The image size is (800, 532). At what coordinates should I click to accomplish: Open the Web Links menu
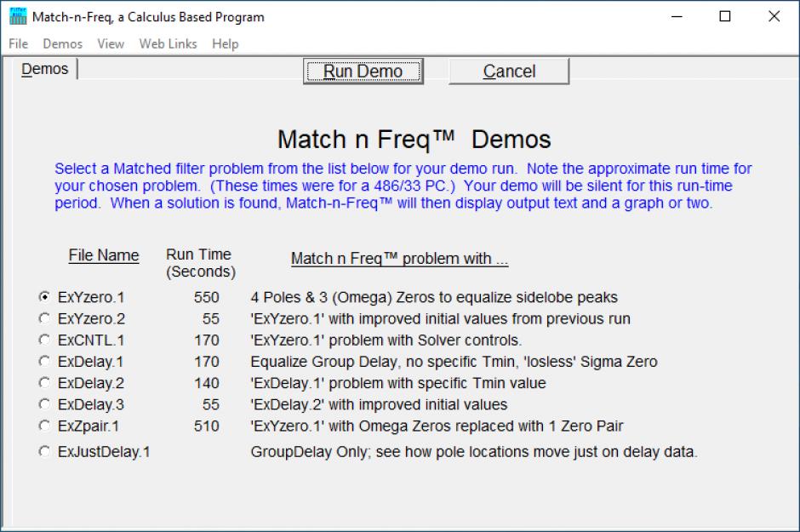click(168, 43)
